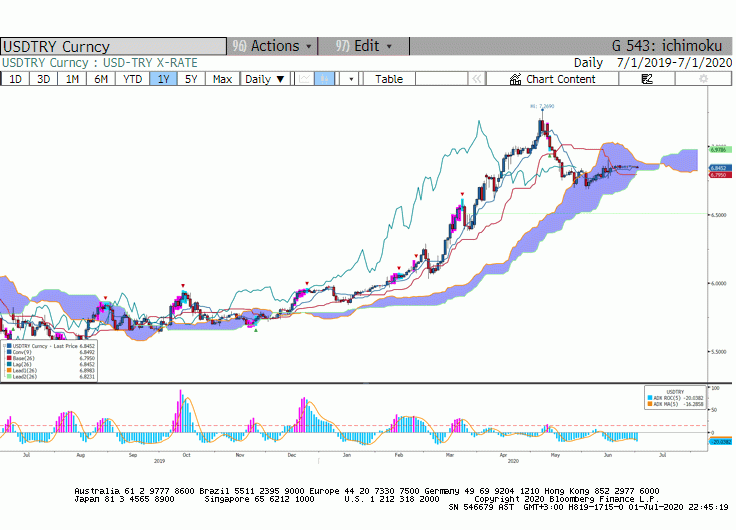Click the ADX ROC(5) legend entry

(x=675, y=398)
